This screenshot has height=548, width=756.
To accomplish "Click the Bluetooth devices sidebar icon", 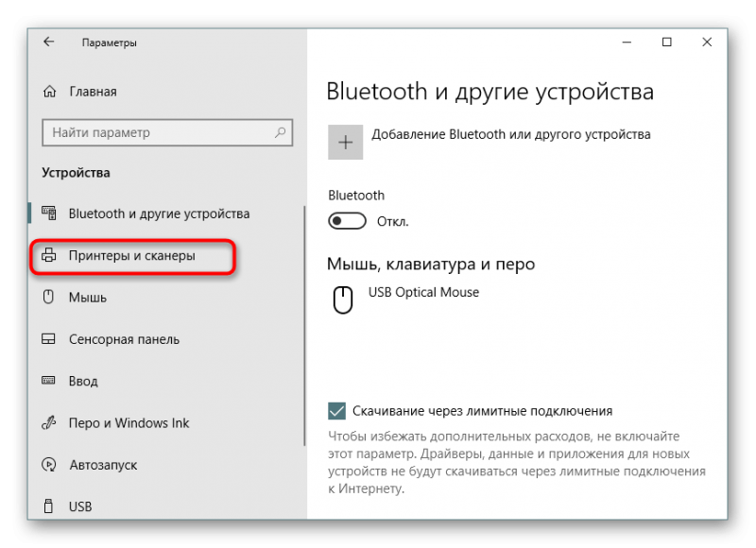I will pos(49,213).
